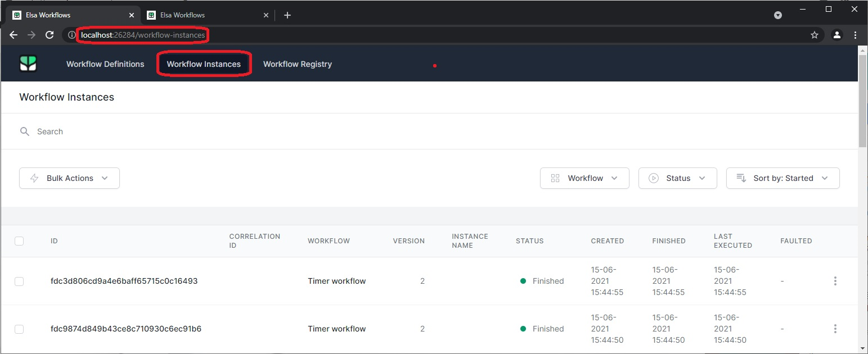
Task: Click the lightning icon beside Bulk Actions
Action: [x=35, y=178]
